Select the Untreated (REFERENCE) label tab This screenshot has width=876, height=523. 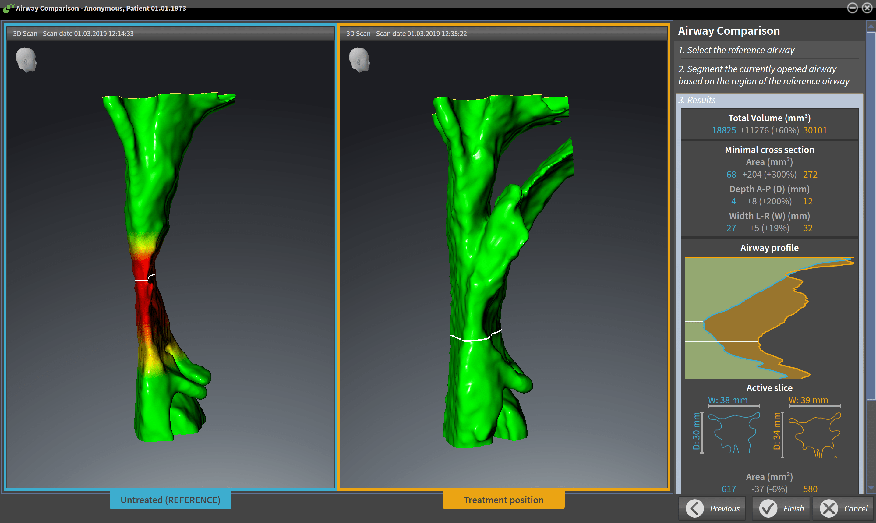point(170,499)
